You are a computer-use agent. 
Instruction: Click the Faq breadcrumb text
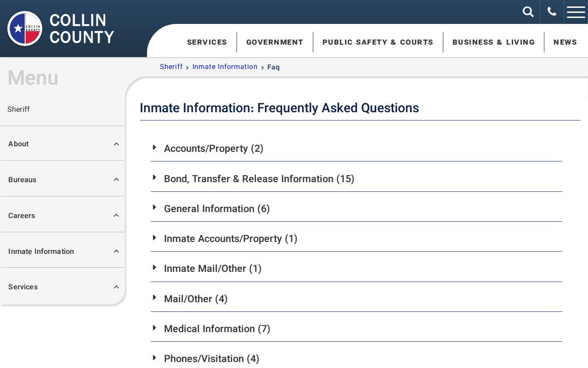[273, 67]
